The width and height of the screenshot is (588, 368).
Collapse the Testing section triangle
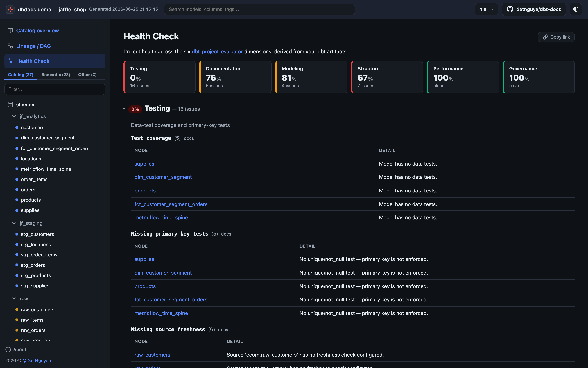(x=124, y=109)
